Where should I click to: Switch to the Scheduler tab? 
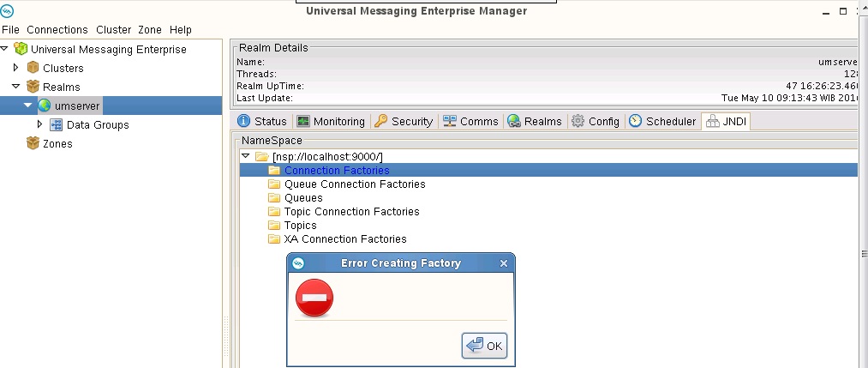[x=662, y=121]
